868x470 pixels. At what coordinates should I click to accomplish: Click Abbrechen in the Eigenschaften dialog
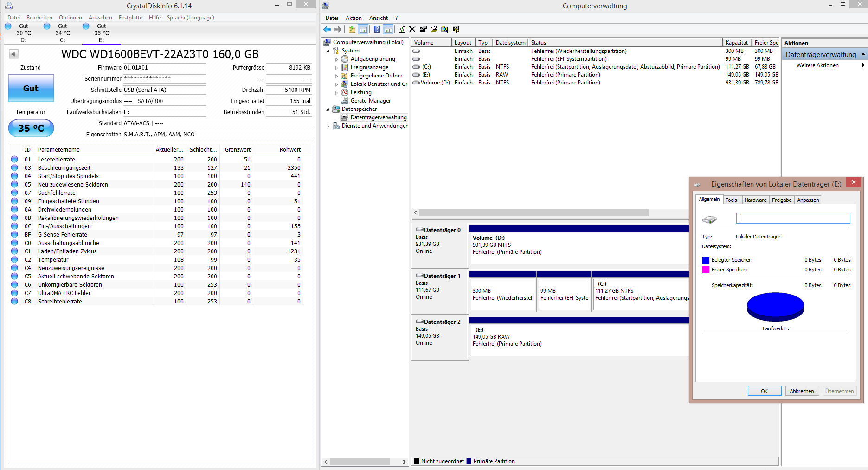point(802,391)
